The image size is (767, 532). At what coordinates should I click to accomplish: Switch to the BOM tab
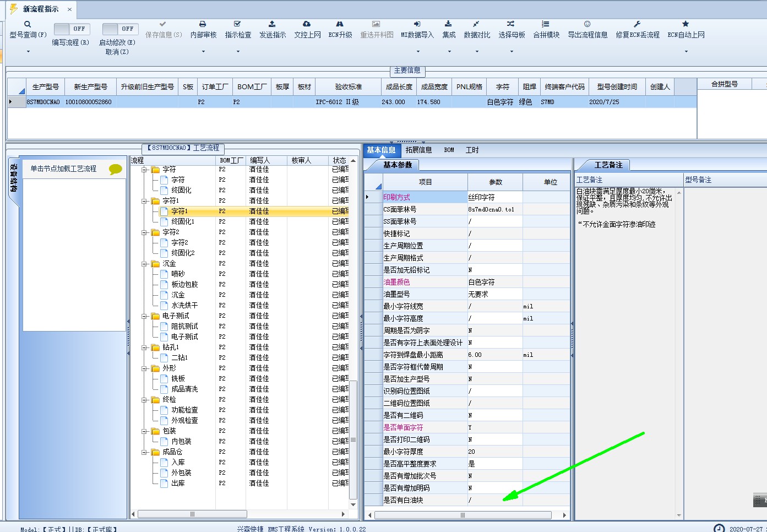(449, 150)
